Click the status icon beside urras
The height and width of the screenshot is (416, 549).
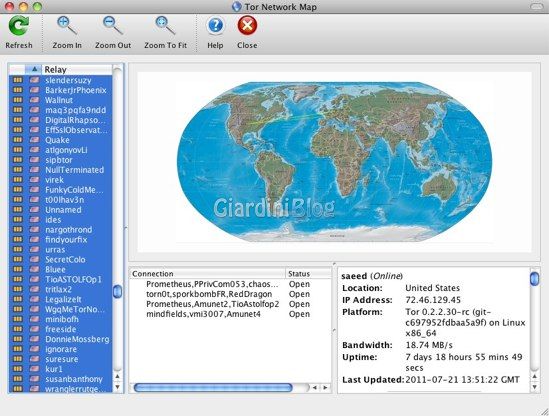(x=18, y=250)
